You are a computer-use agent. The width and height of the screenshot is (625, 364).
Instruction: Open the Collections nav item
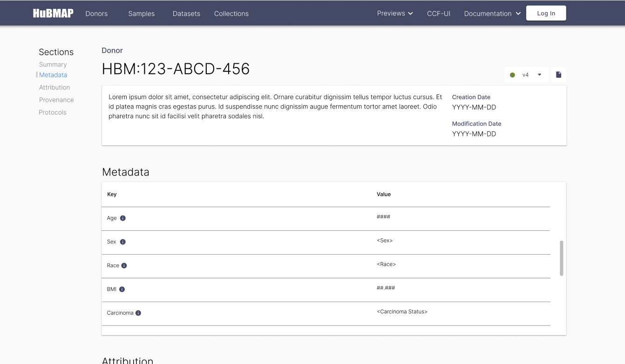click(231, 13)
